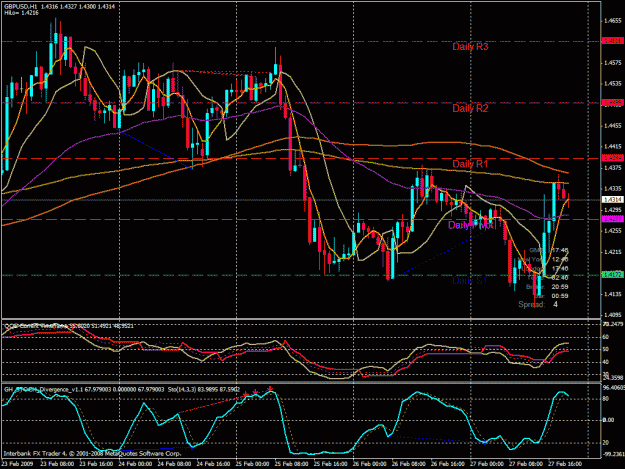Click the 12:46 clock time value
625x469 pixels.
pos(560,259)
